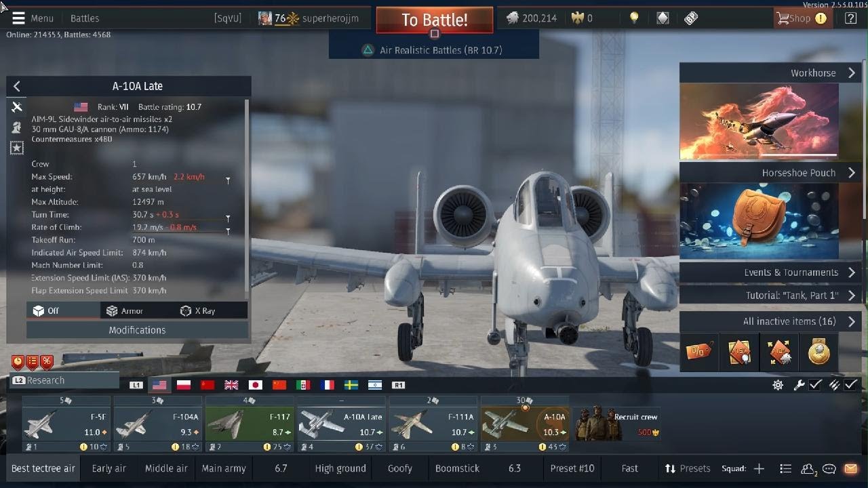Select the USA flag nation tab
Image resolution: width=868 pixels, height=488 pixels.
[x=159, y=385]
